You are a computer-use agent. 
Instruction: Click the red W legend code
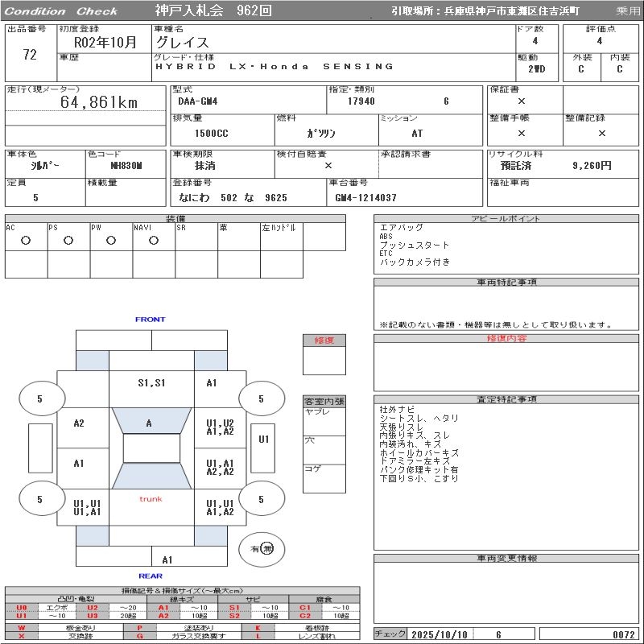(22, 628)
